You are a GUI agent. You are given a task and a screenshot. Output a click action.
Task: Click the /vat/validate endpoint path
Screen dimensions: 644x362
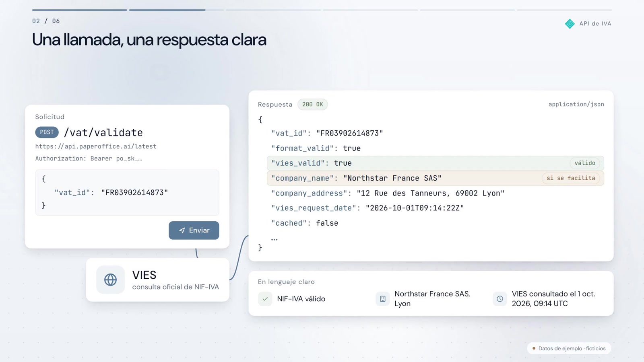click(x=103, y=132)
